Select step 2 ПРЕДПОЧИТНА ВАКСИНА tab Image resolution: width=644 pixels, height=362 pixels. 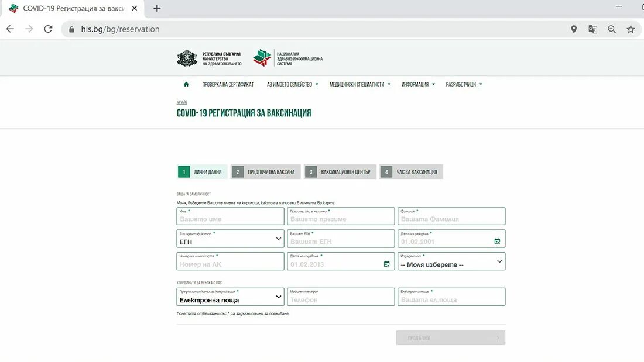pos(266,171)
